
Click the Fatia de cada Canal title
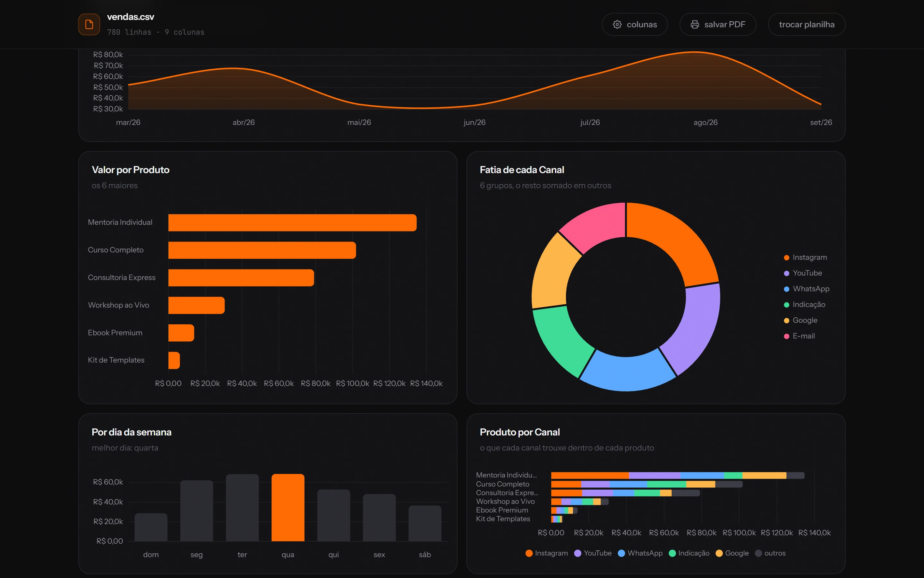point(522,170)
